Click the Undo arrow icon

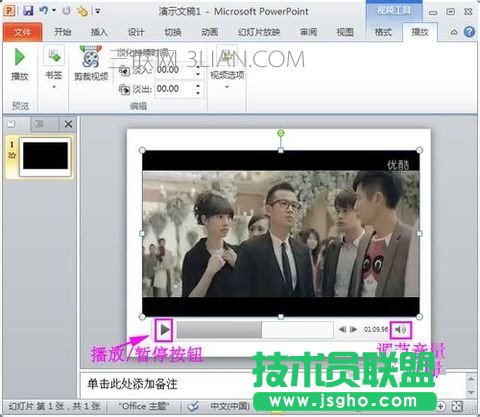click(x=44, y=11)
